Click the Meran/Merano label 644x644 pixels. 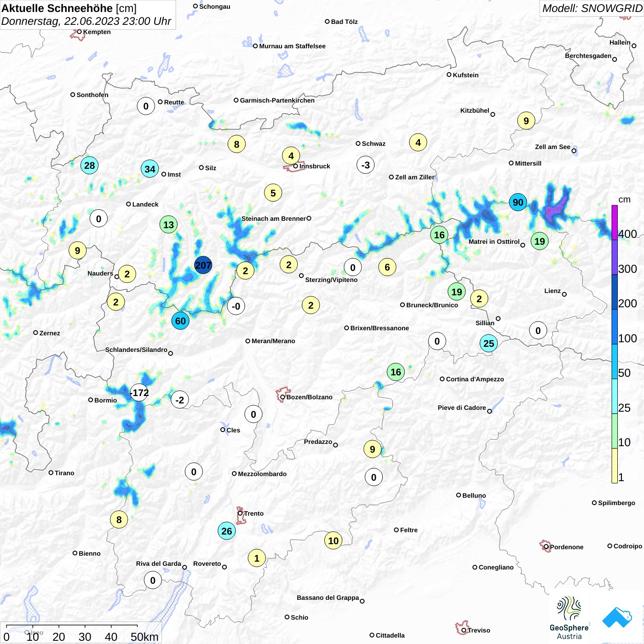click(273, 341)
